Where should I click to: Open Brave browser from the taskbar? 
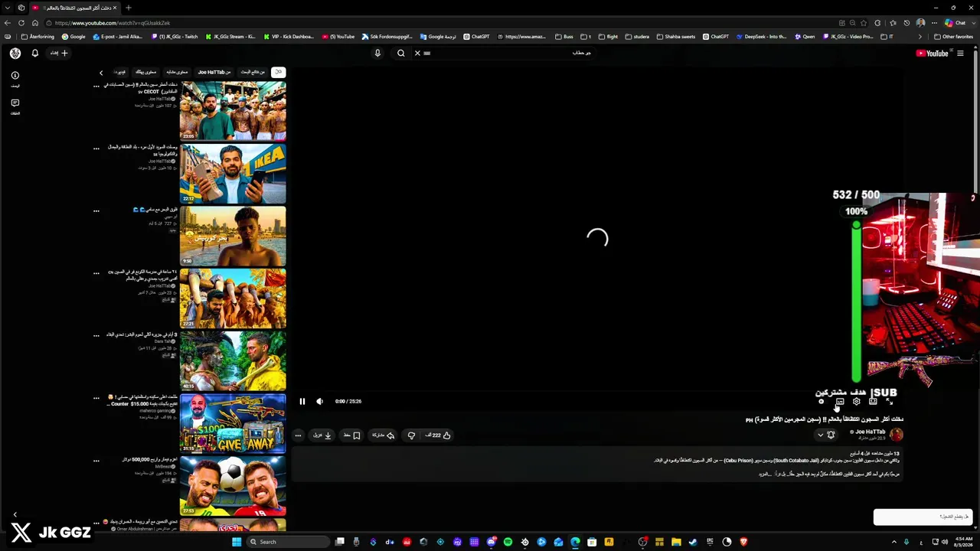pos(743,542)
